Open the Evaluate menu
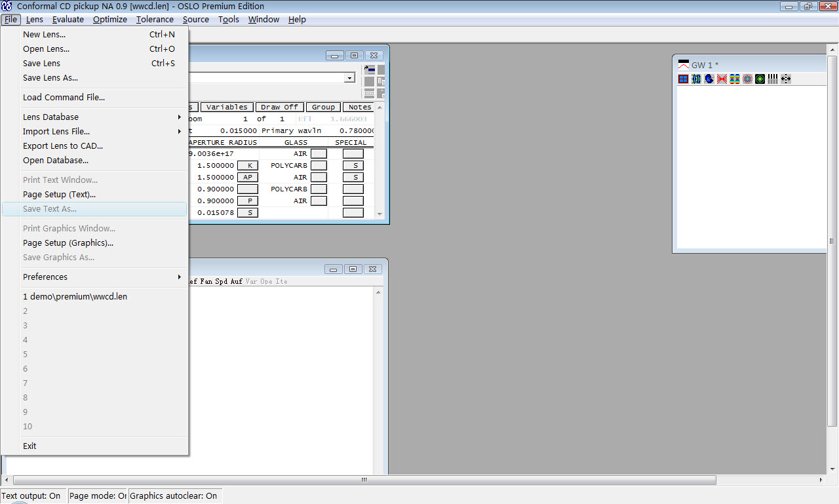 (68, 20)
